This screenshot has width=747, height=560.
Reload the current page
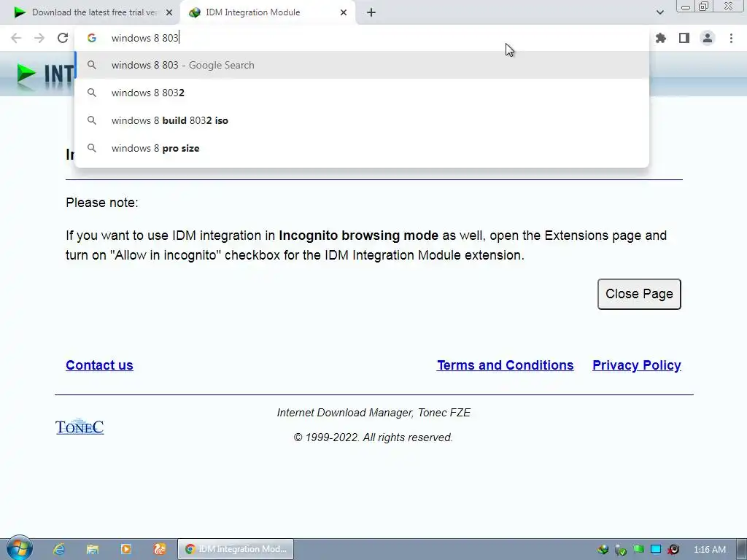(63, 38)
